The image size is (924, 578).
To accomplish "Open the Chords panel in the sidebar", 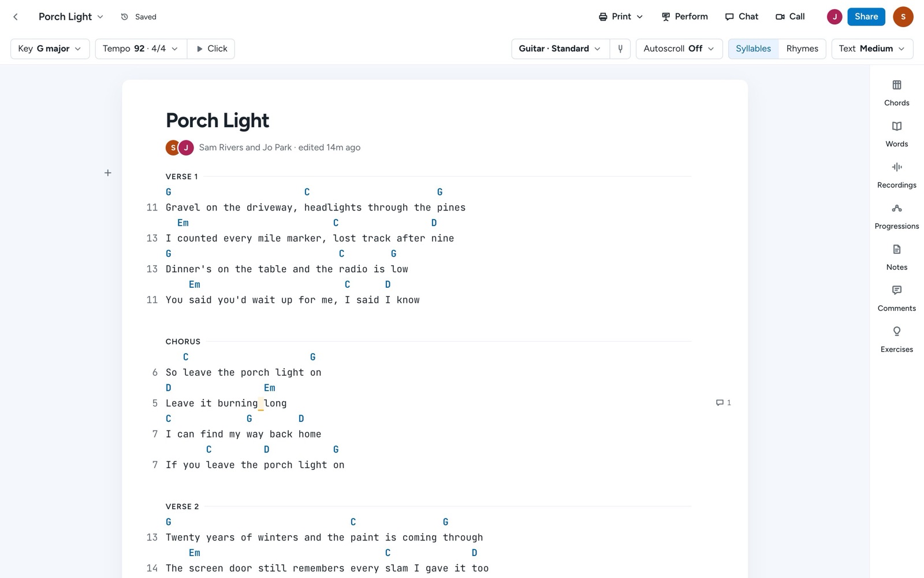I will pyautogui.click(x=896, y=93).
